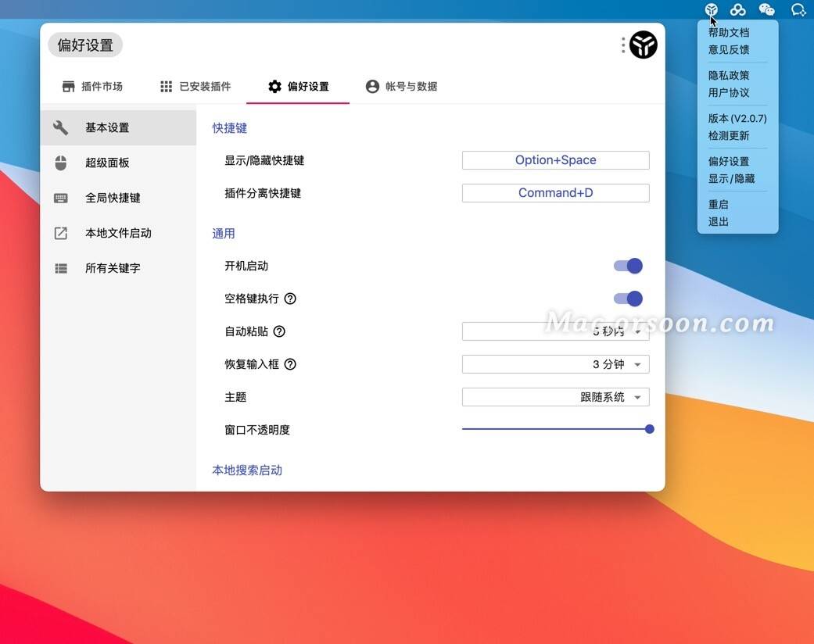The image size is (814, 644).
Task: Click the wrench icon for 基本设置
Action: click(61, 127)
